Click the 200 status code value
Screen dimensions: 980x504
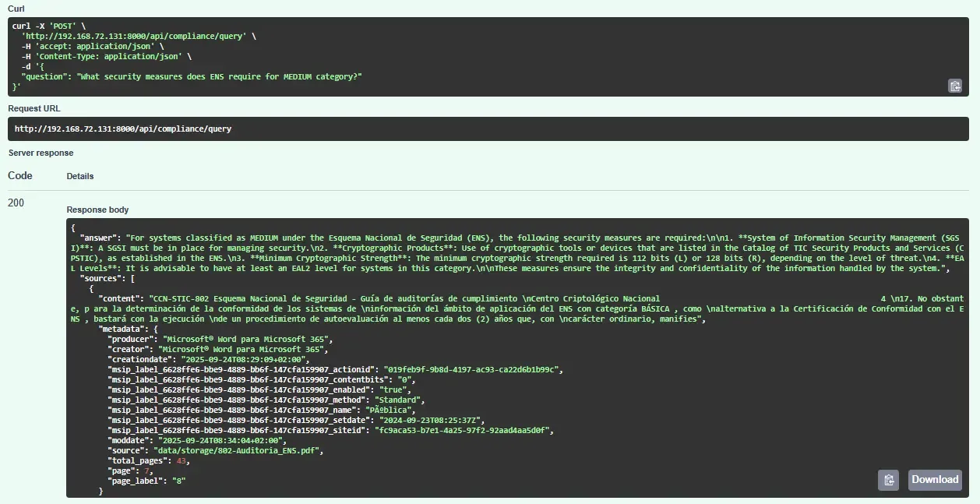point(14,203)
